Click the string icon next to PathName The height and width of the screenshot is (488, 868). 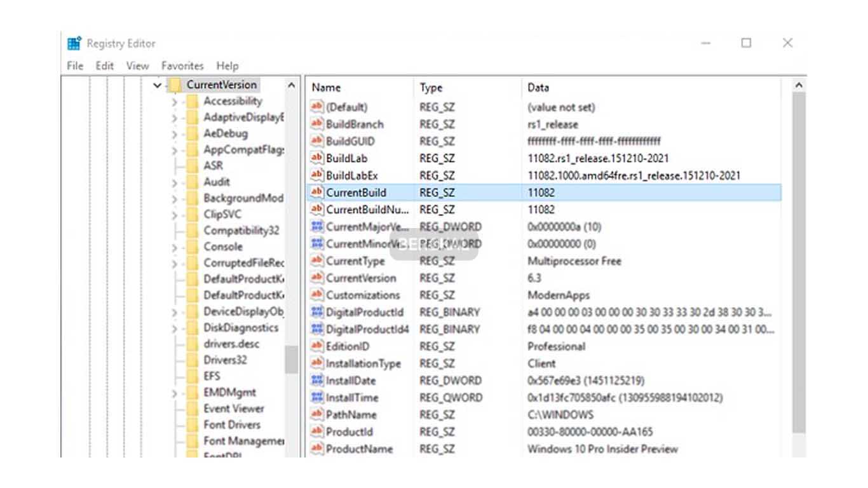316,415
